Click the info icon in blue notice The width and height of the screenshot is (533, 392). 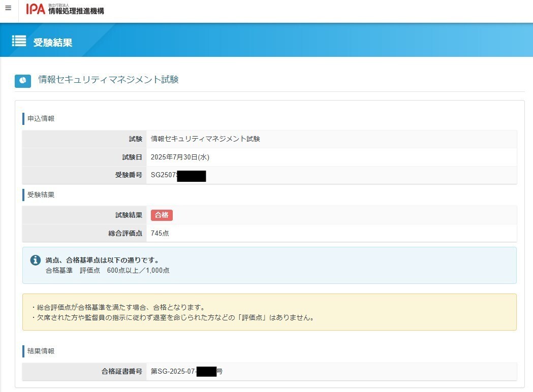tap(36, 260)
